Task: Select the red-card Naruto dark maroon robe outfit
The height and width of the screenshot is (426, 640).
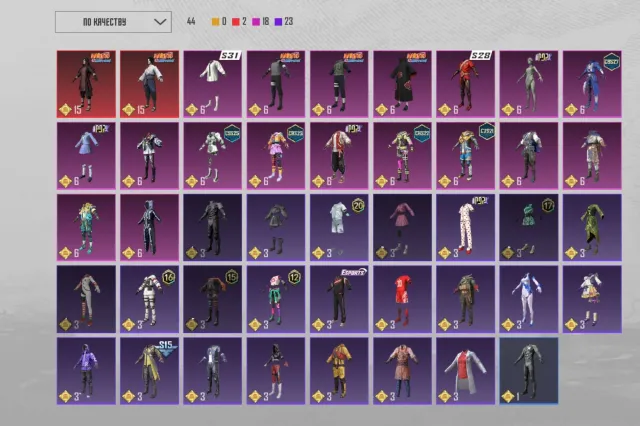Action: (x=86, y=84)
